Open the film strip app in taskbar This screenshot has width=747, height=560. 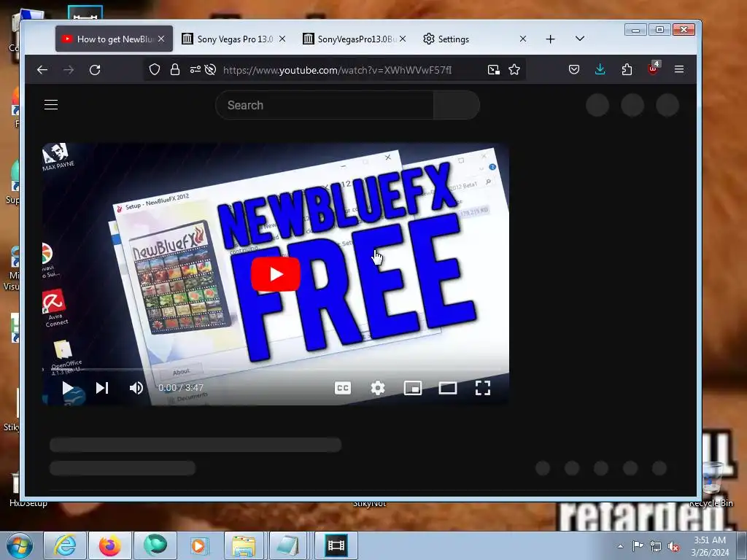point(336,545)
